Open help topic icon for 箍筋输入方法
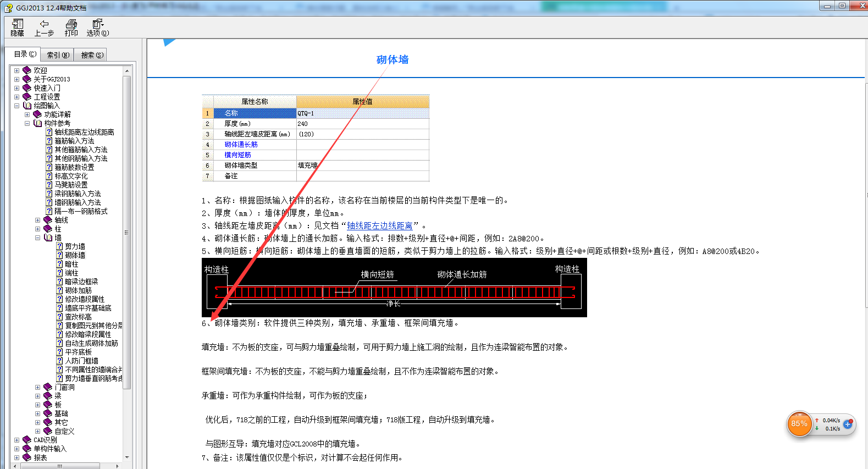Screen dimensions: 868x469 (49, 141)
